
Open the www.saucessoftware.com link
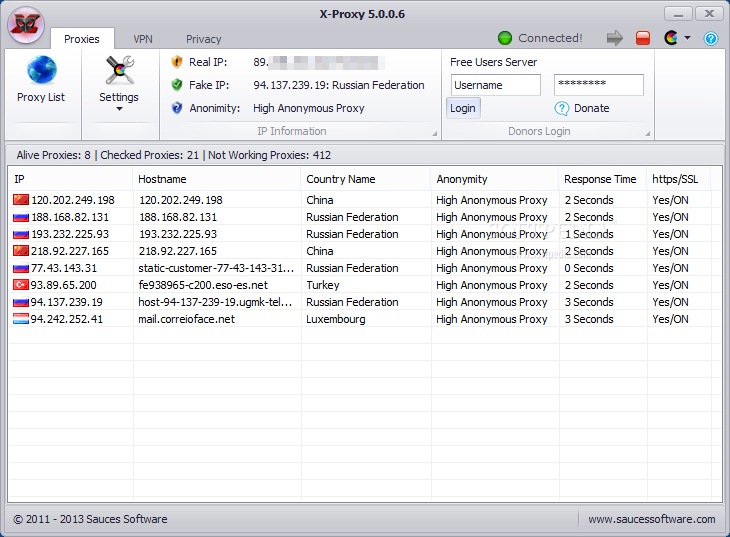point(652,519)
